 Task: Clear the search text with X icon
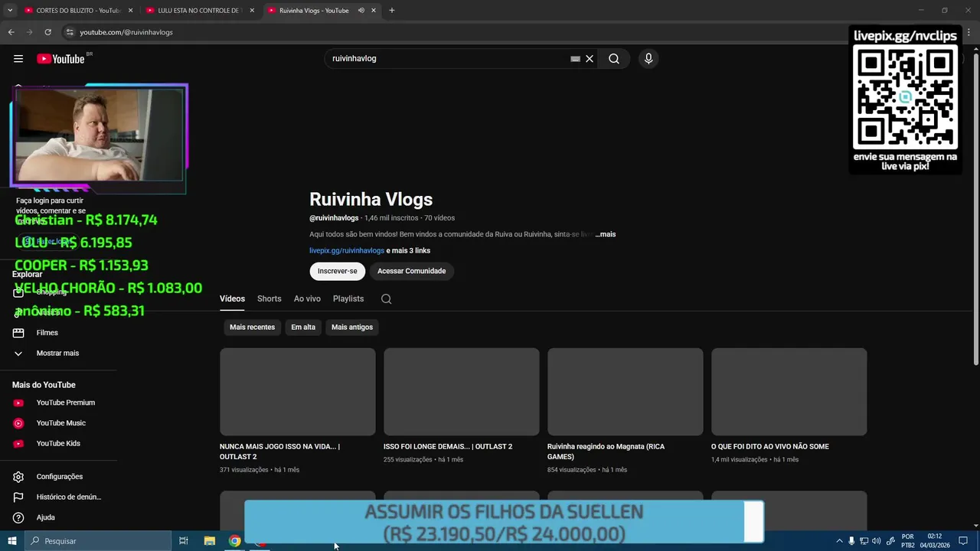(590, 59)
